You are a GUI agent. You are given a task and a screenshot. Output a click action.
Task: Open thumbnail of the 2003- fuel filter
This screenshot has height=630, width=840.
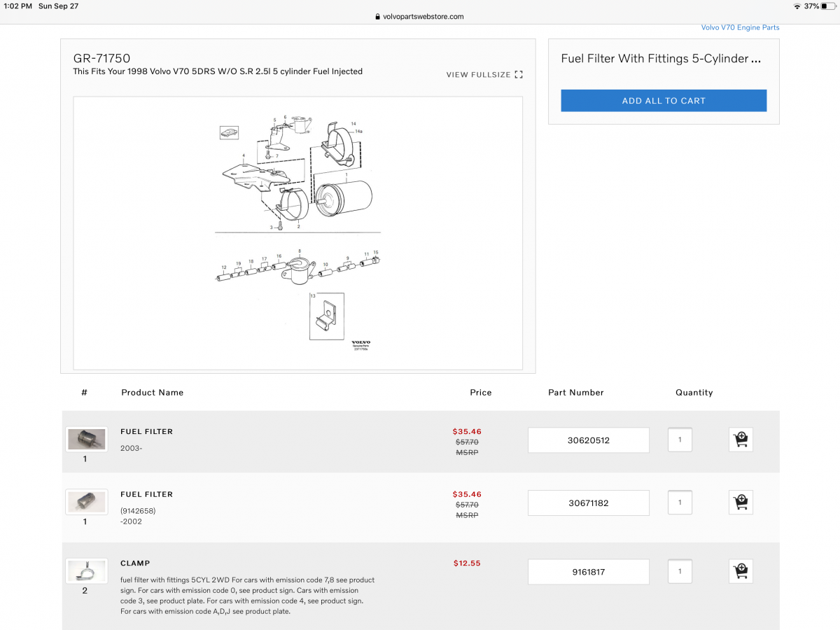coord(86,440)
